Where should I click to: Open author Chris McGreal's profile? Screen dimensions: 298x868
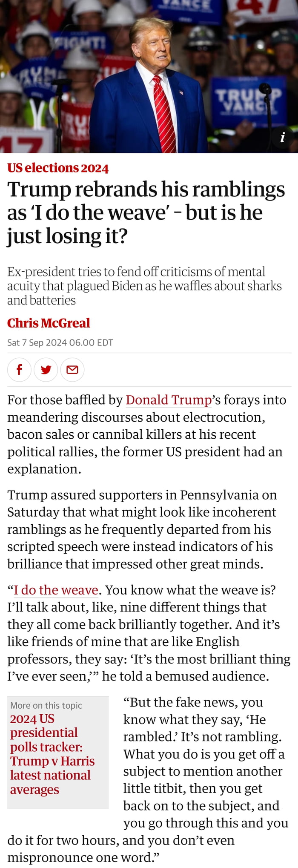pyautogui.click(x=49, y=323)
